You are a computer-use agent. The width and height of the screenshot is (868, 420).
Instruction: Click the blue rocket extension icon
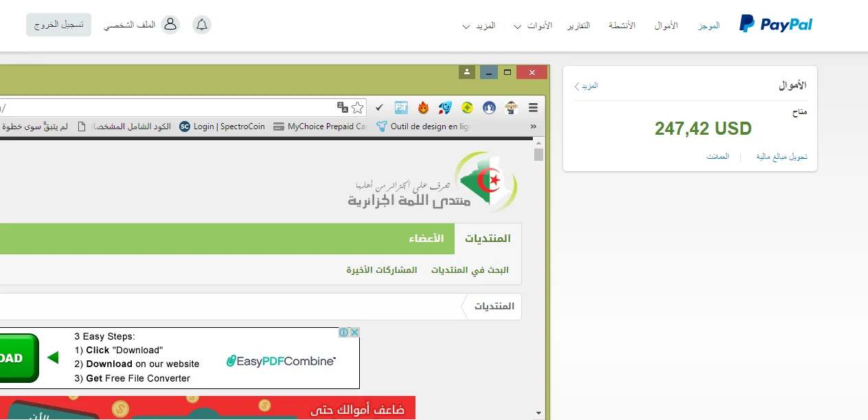tap(445, 107)
